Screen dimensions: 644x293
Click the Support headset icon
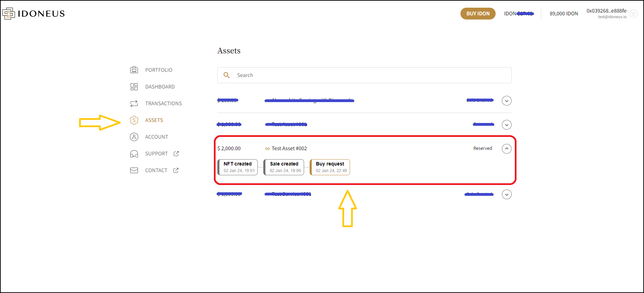[x=134, y=154]
